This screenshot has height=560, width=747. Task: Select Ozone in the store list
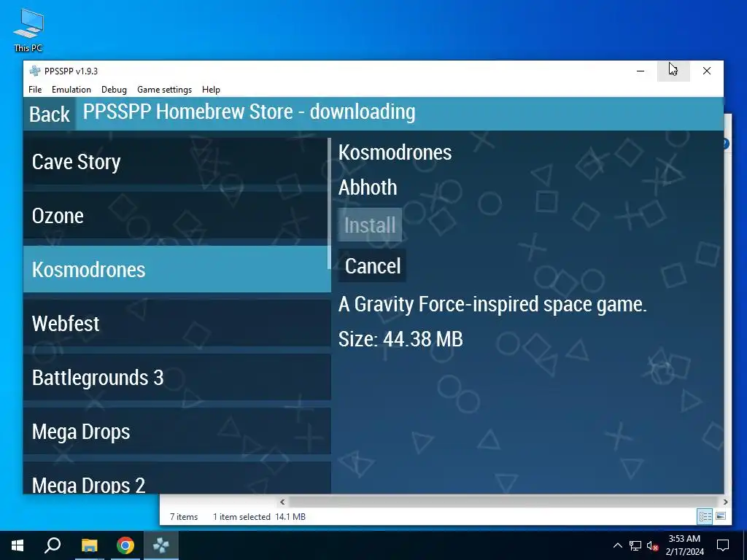(x=177, y=216)
